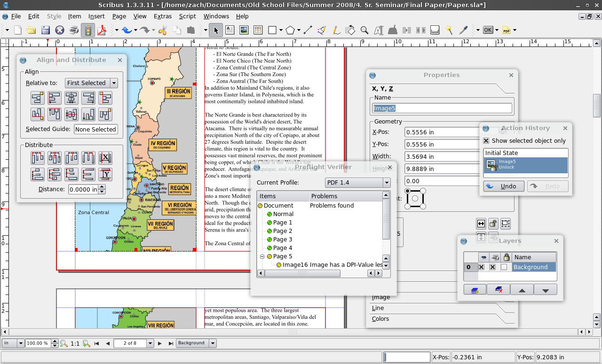Flip image horizontally in Properties panel
Image resolution: width=602 pixels, height=364 pixels.
481,224
